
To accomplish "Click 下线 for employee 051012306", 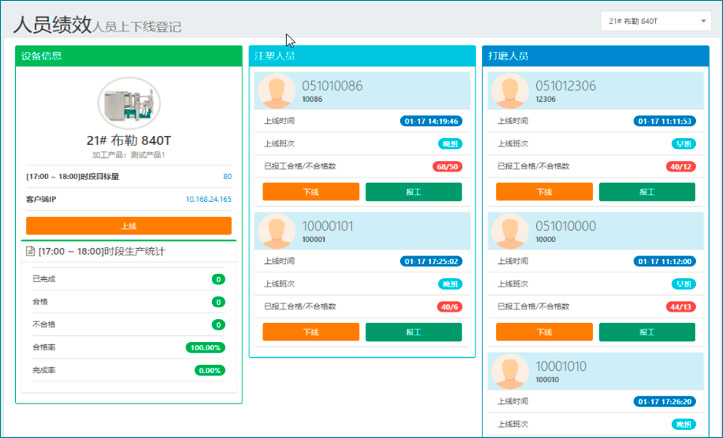I will pos(544,192).
